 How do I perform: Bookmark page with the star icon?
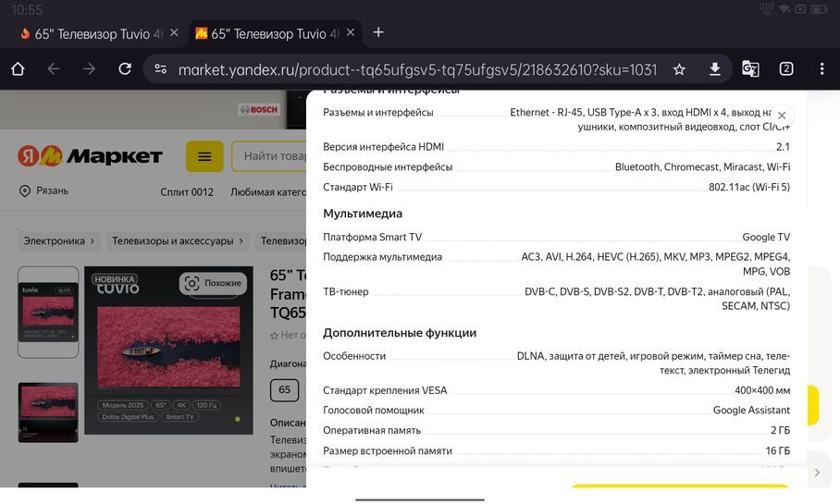coord(679,69)
